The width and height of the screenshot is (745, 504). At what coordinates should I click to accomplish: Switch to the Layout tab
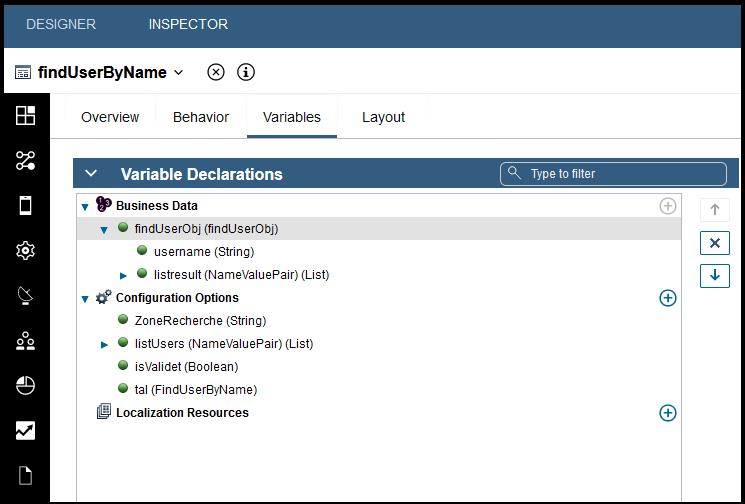click(383, 117)
